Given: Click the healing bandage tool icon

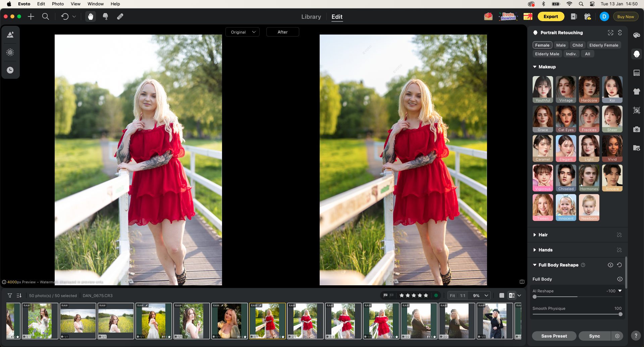Looking at the screenshot, I should pyautogui.click(x=120, y=16).
